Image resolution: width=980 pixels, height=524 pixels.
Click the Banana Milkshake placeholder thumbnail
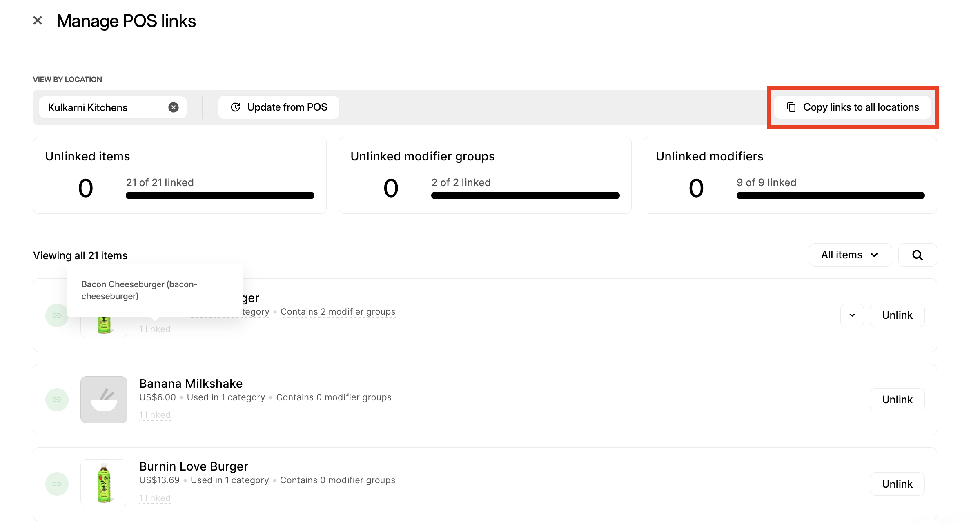point(104,400)
